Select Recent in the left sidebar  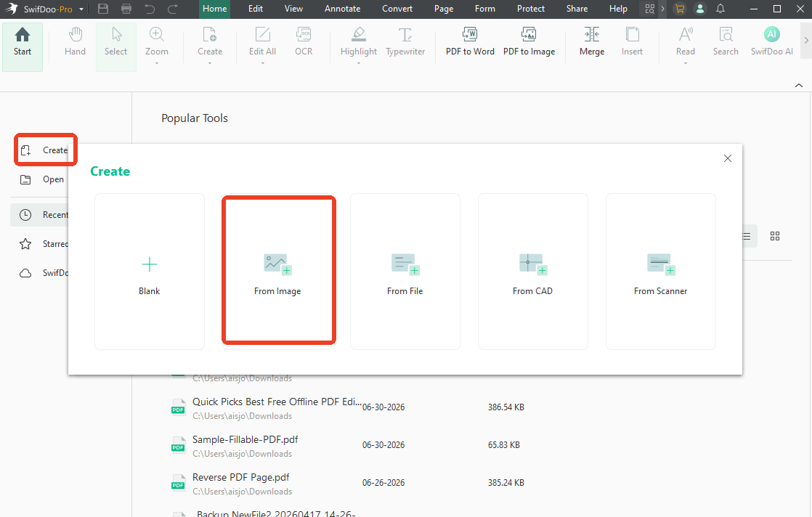click(39, 215)
